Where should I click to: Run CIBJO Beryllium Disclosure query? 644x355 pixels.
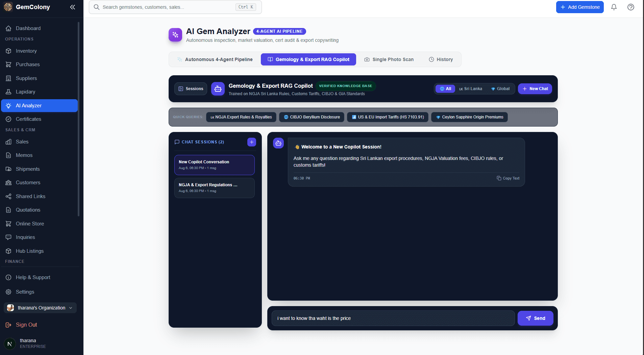312,117
